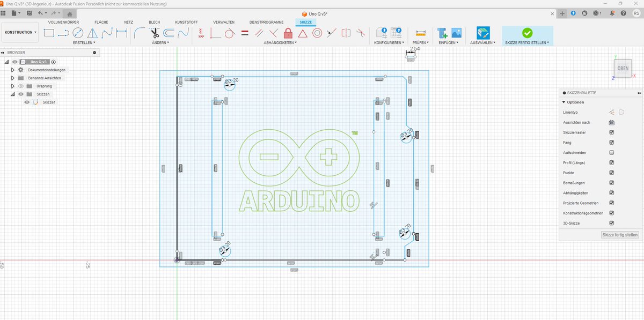
Task: Switch to the FLÄCHE tab
Action: 101,22
